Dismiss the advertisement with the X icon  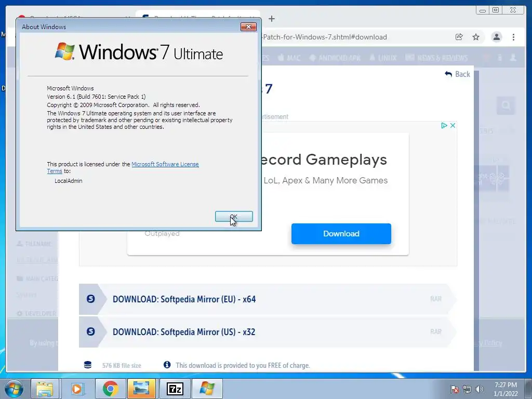[x=453, y=126]
